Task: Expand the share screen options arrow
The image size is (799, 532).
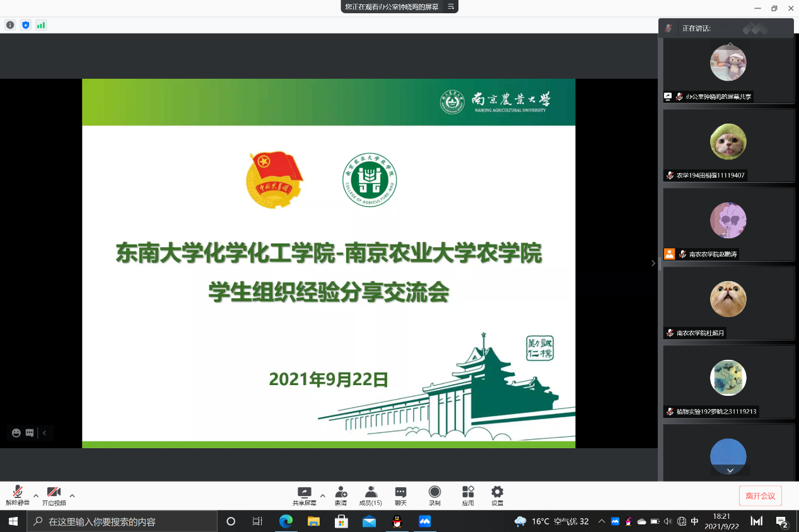Action: (323, 495)
